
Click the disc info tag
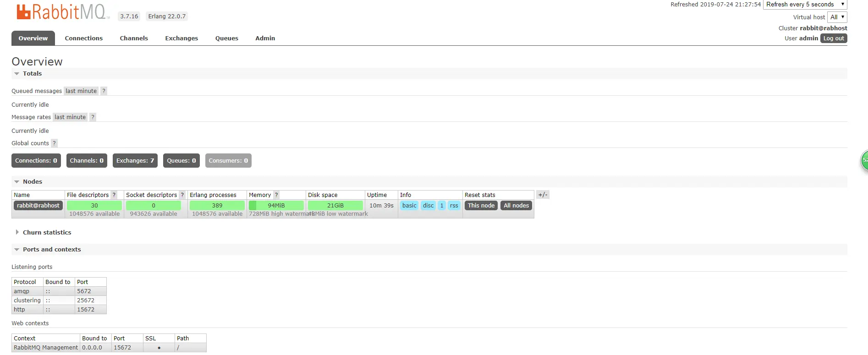[x=428, y=205]
